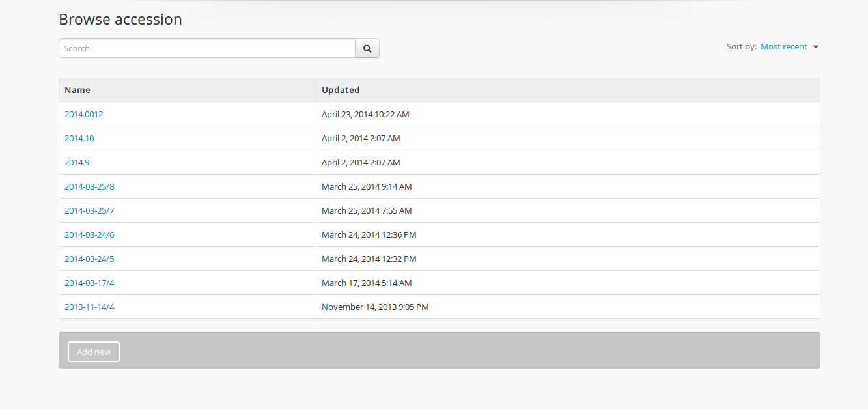
Task: Select the April 23, 2014 10:22 AM cell
Action: point(365,114)
